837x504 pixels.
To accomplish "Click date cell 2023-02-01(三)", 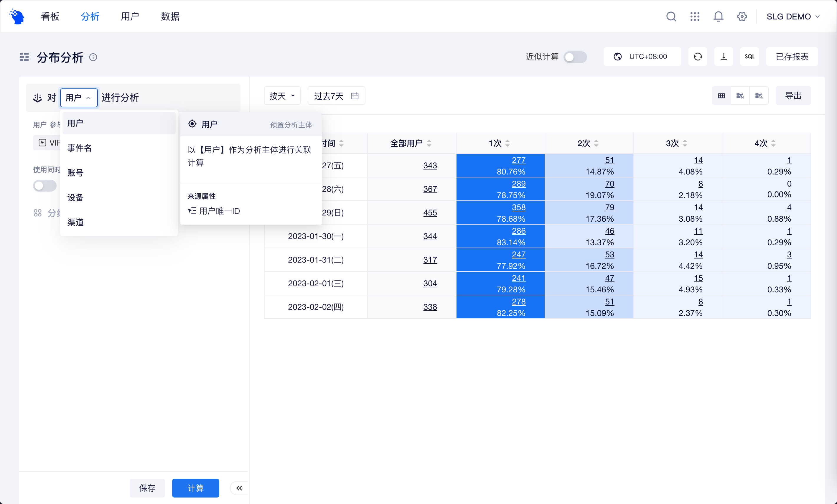I will 316,283.
